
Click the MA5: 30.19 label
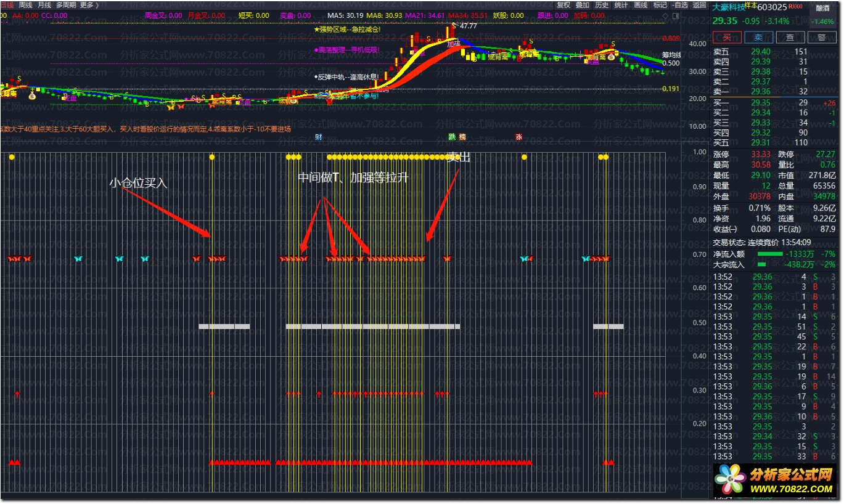coord(345,15)
